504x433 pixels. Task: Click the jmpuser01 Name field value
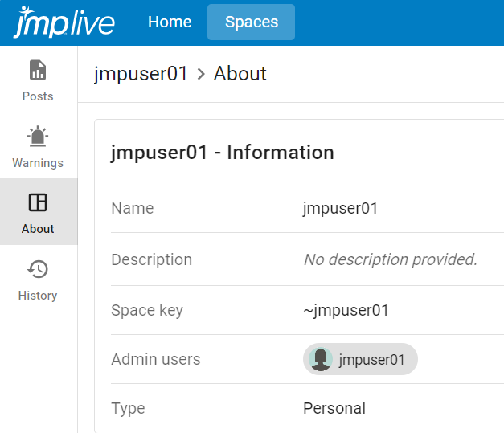point(340,208)
